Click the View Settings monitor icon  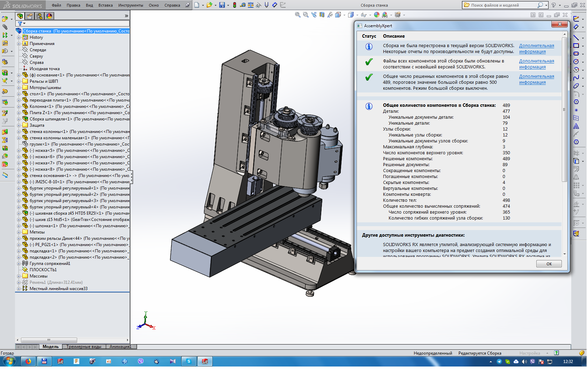(x=398, y=15)
